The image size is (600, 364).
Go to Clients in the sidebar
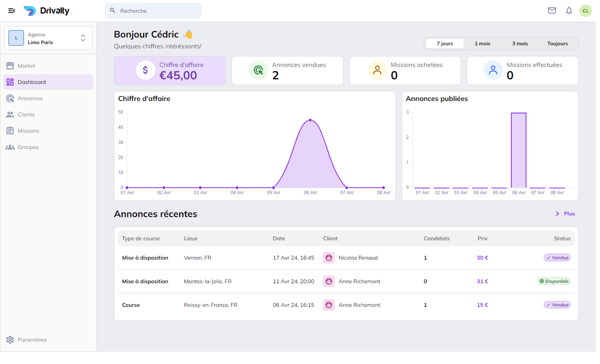(x=48, y=114)
